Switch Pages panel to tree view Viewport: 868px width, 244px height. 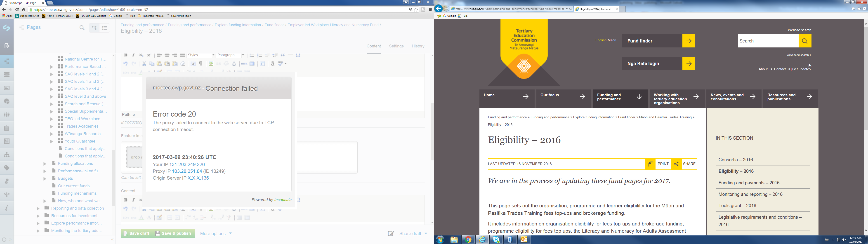coord(94,28)
